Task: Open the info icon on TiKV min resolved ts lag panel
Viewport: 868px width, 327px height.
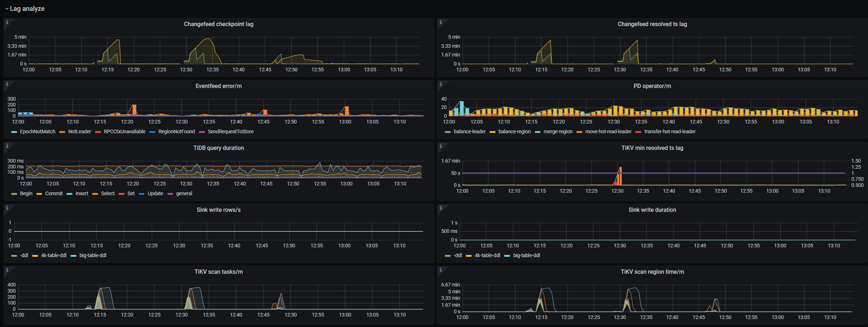Action: pyautogui.click(x=441, y=146)
